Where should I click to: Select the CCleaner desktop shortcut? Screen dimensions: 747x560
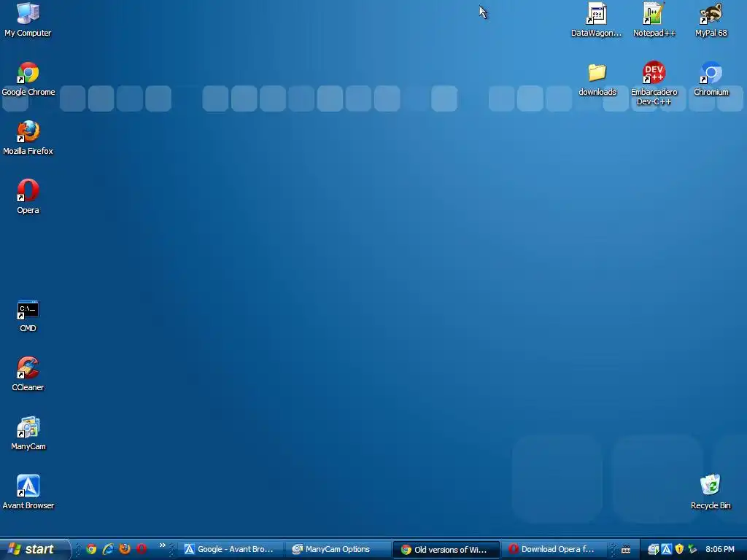tap(28, 374)
